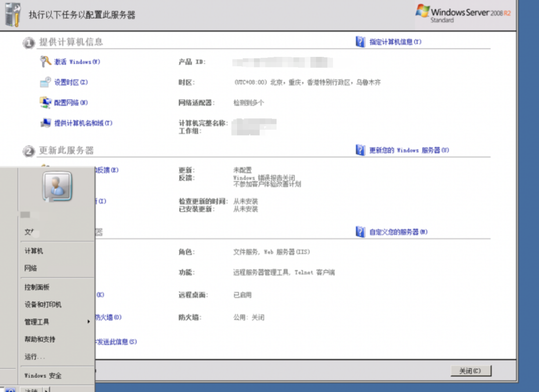The width and height of the screenshot is (539, 392).
Task: Click the computer icon for 提供计算机名和域
Action: point(46,123)
